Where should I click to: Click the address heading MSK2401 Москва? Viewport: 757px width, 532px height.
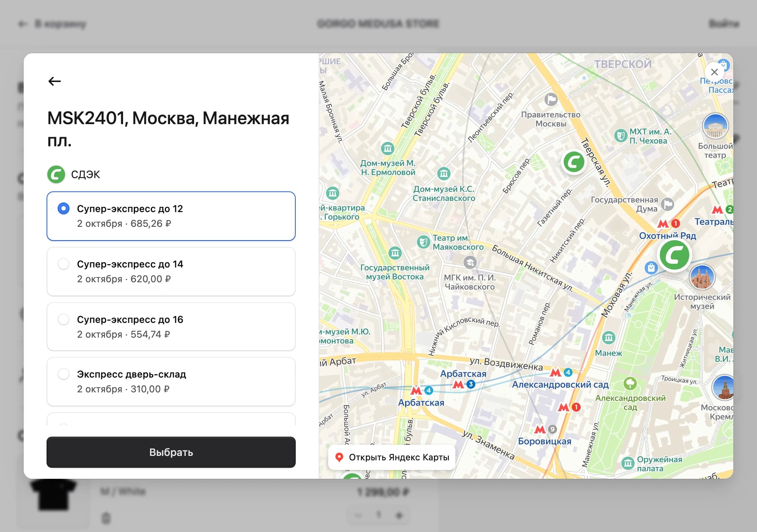[168, 129]
